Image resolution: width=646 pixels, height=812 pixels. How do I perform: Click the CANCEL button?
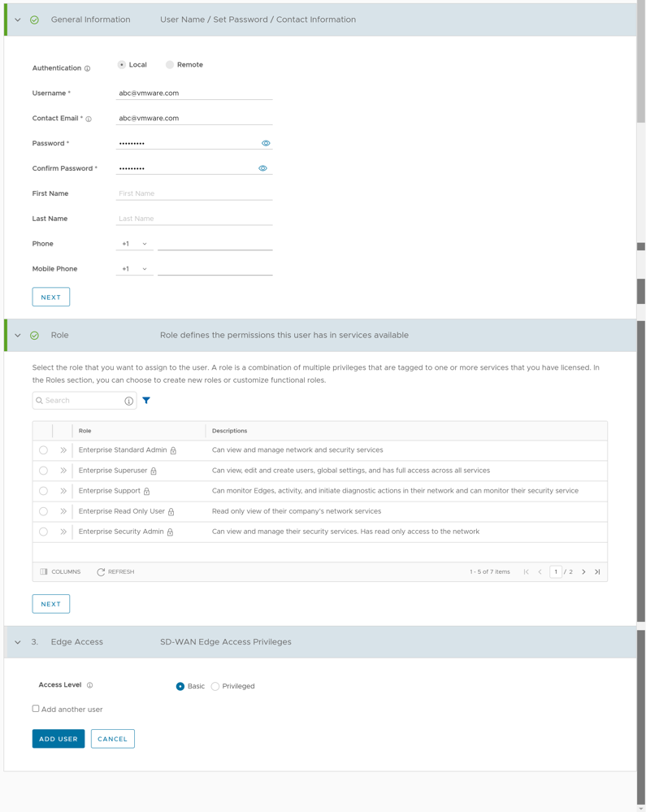112,739
